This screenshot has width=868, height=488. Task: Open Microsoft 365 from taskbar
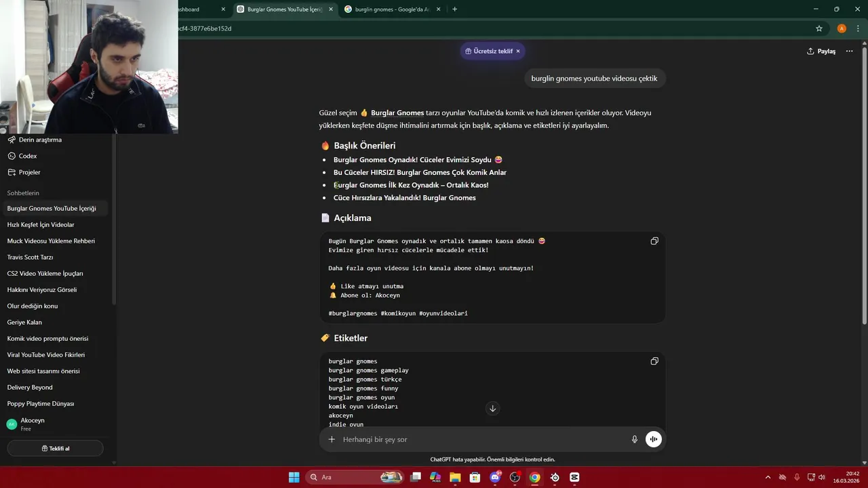coord(435,477)
